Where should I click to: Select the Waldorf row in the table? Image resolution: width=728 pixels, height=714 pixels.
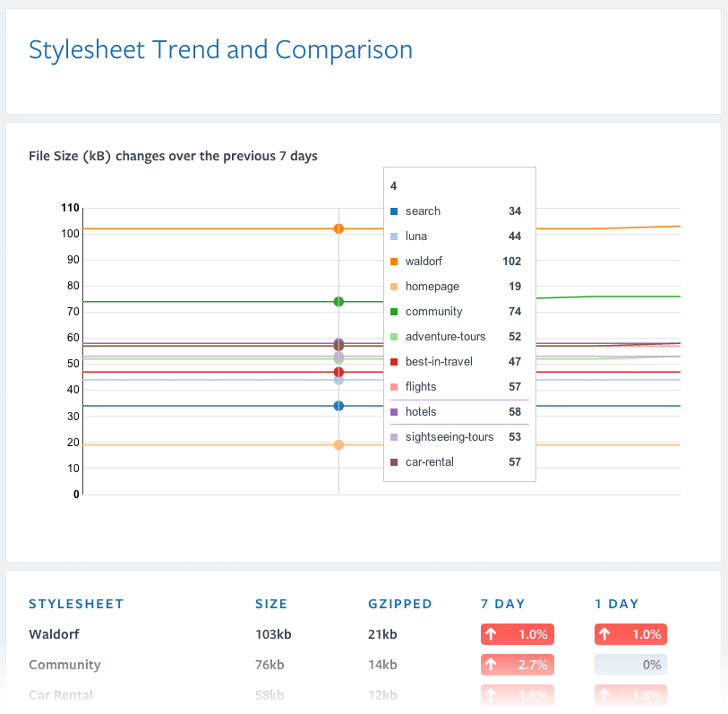[56, 634]
